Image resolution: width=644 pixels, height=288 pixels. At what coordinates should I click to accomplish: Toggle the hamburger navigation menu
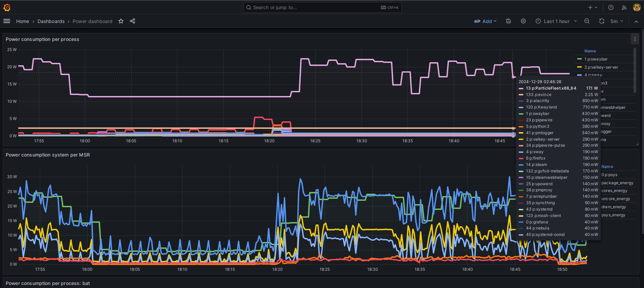(7, 21)
